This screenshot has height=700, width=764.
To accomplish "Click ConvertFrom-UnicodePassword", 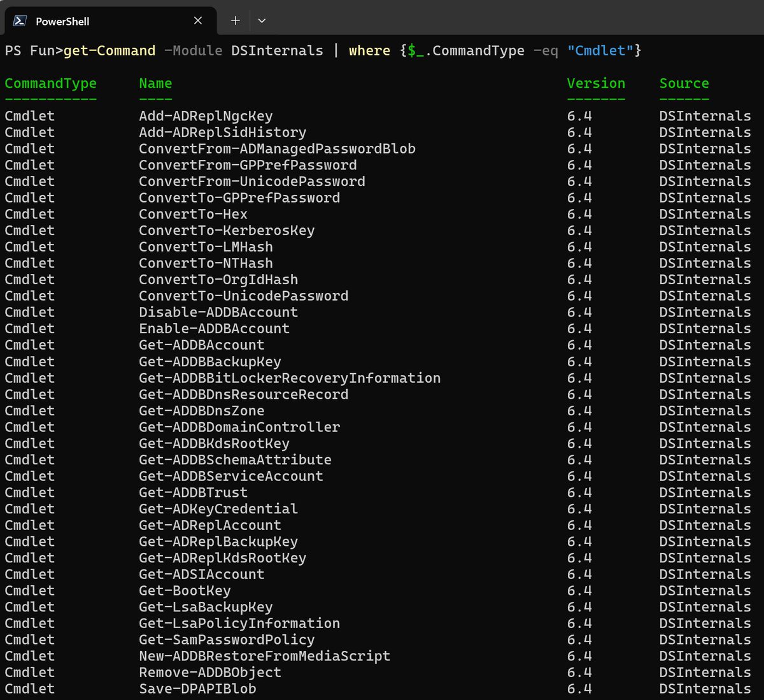I will [252, 182].
